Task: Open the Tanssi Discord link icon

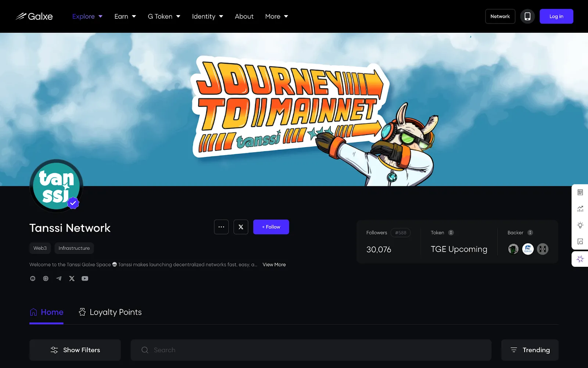Action: point(33,279)
